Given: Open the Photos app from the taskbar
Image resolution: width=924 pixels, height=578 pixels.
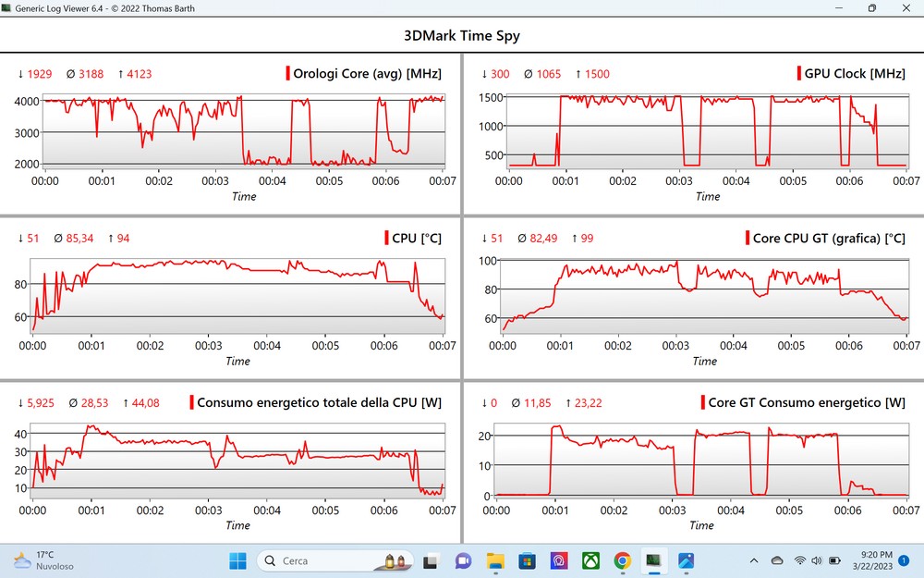Looking at the screenshot, I should [x=686, y=561].
